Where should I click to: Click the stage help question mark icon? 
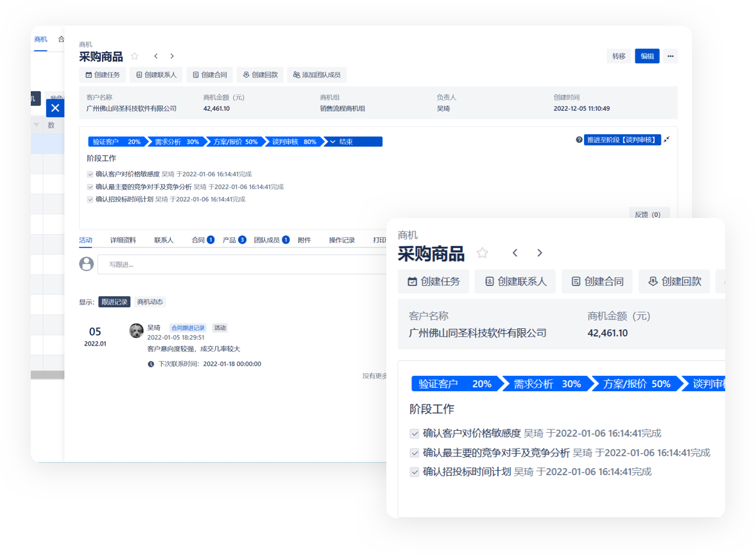579,140
